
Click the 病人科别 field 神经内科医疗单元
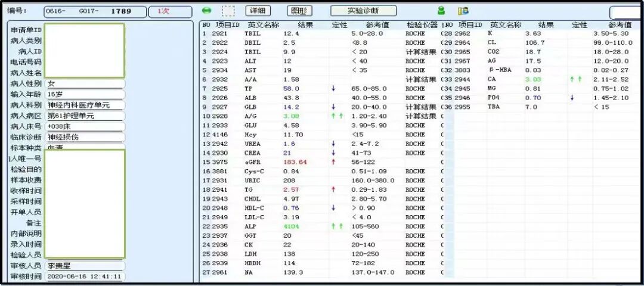(x=84, y=105)
